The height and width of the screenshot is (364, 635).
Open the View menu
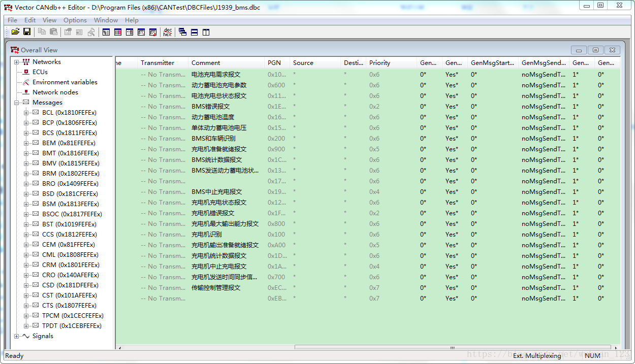pyautogui.click(x=49, y=20)
